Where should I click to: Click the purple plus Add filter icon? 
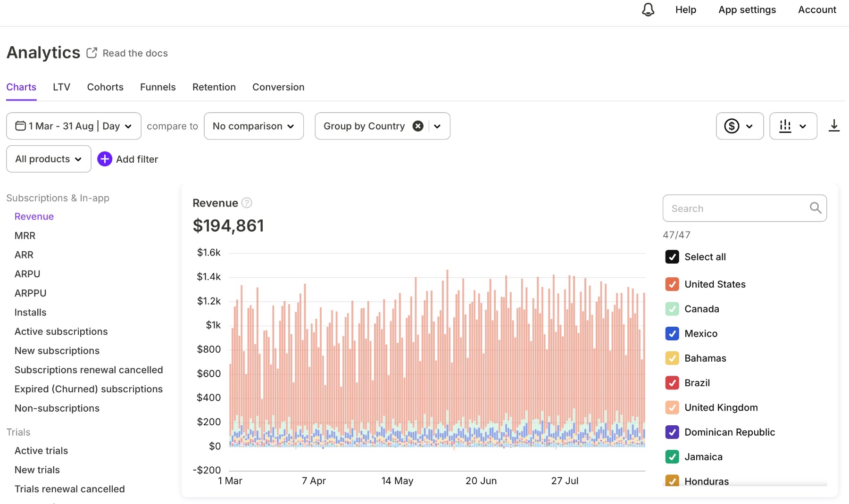[x=105, y=159]
